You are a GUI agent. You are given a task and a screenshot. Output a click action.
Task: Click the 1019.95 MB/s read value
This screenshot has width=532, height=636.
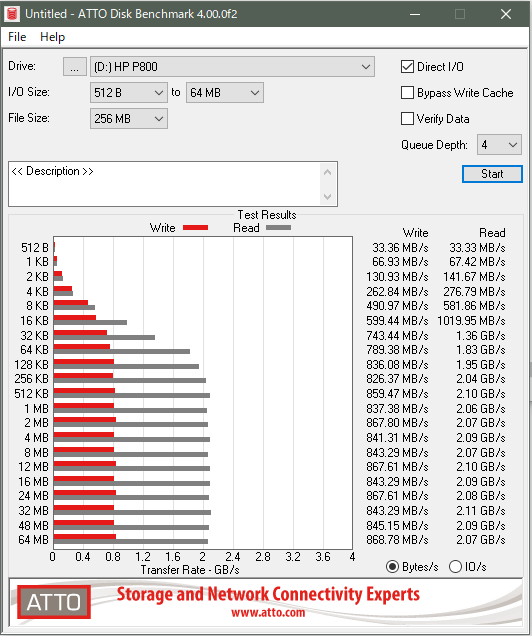pyautogui.click(x=471, y=321)
